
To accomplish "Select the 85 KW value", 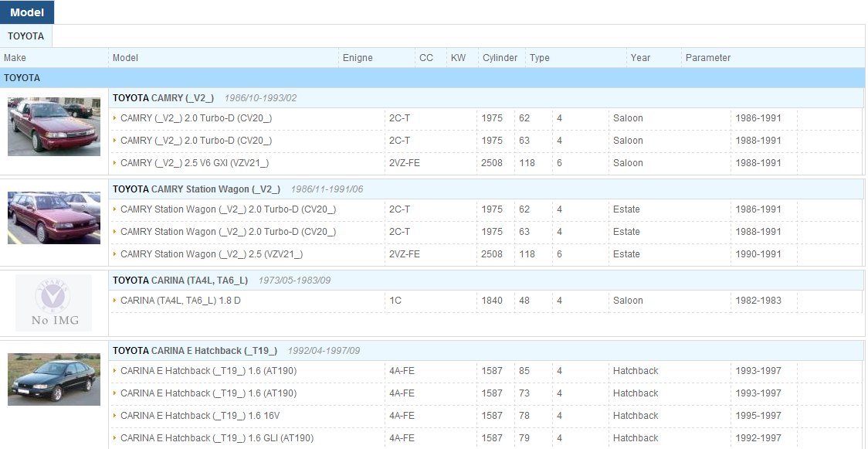I will 524,371.
